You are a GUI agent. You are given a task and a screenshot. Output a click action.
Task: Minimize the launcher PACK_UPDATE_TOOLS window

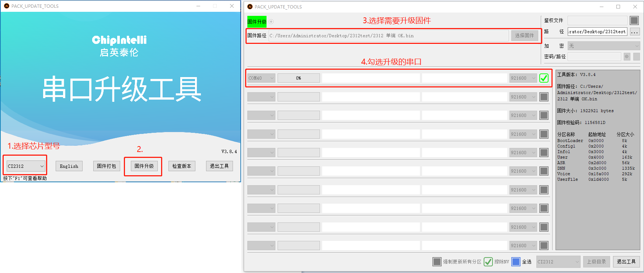pyautogui.click(x=198, y=6)
